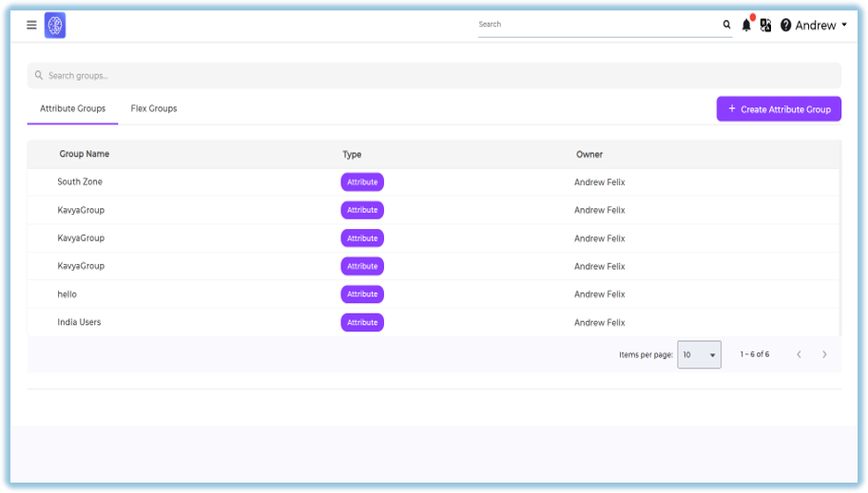Expand the Andrew user menu
868x493 pixels.
coord(821,25)
